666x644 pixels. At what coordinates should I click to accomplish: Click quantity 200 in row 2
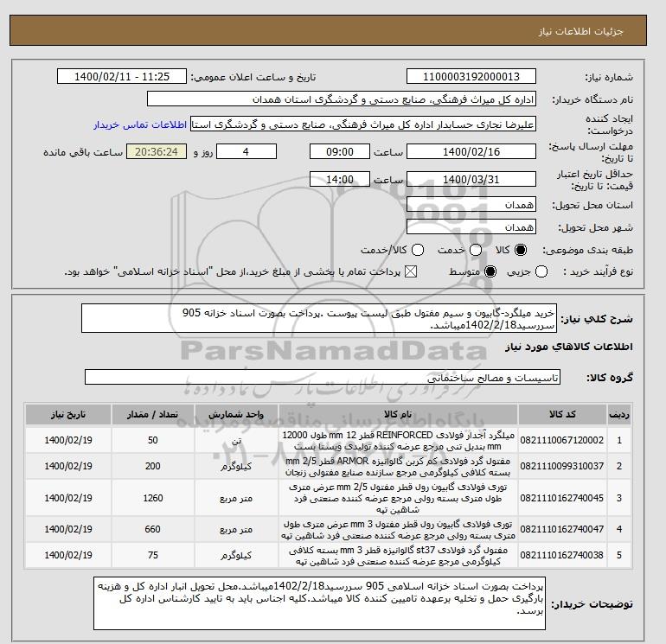[x=153, y=466]
